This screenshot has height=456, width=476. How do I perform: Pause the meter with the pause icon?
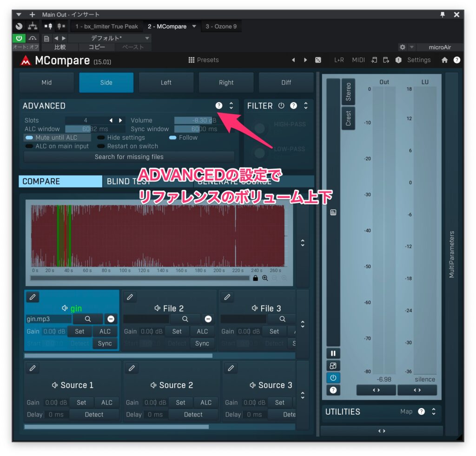tap(333, 353)
